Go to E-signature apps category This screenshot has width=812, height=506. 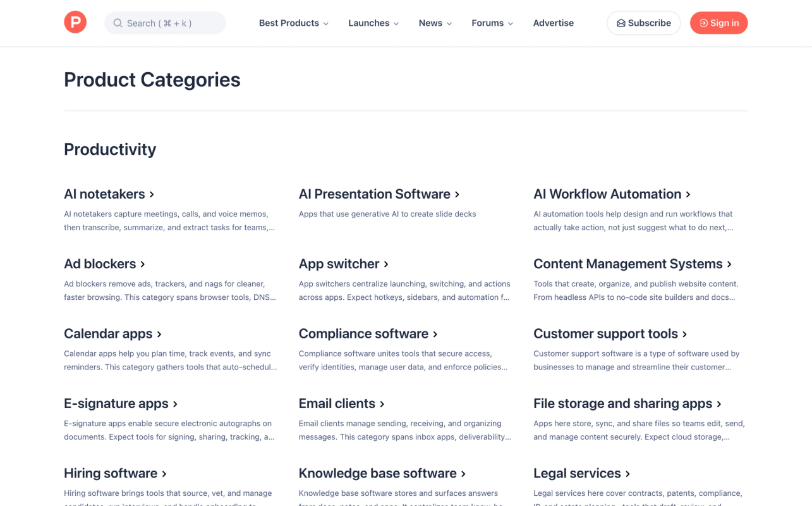coord(121,404)
